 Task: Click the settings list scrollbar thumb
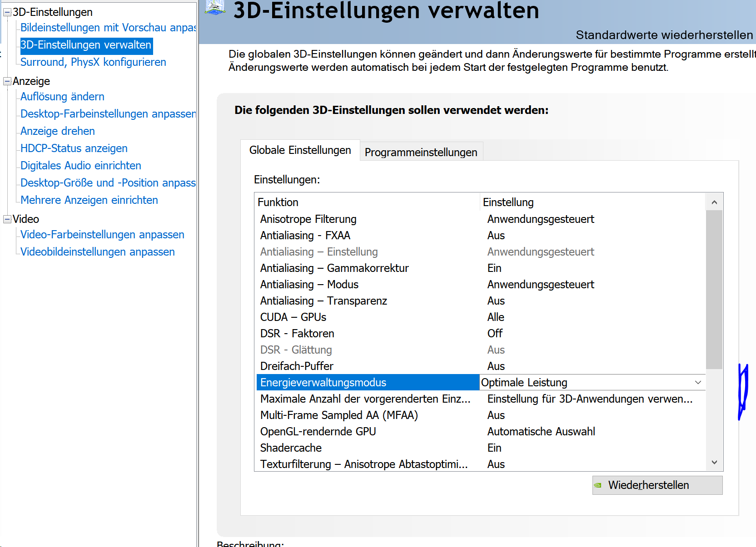coord(714,290)
